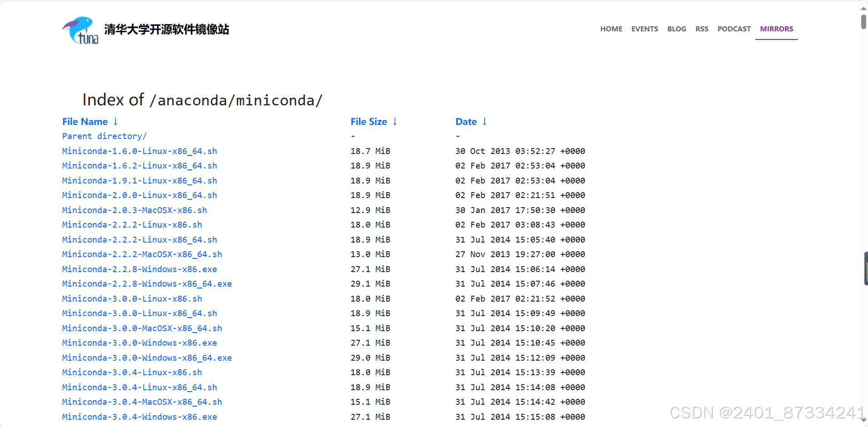
Task: Select date '30 Jan 2017 17:50:30 +0000'
Action: 520,210
